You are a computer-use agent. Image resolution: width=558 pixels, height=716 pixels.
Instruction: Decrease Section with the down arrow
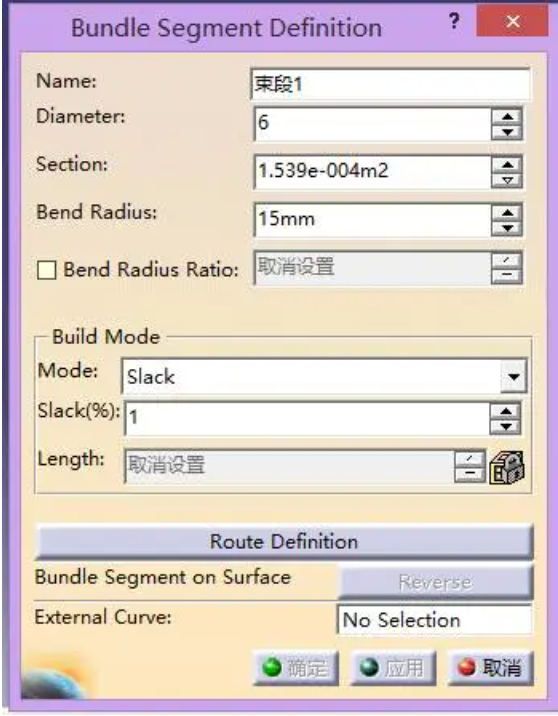coord(507,180)
